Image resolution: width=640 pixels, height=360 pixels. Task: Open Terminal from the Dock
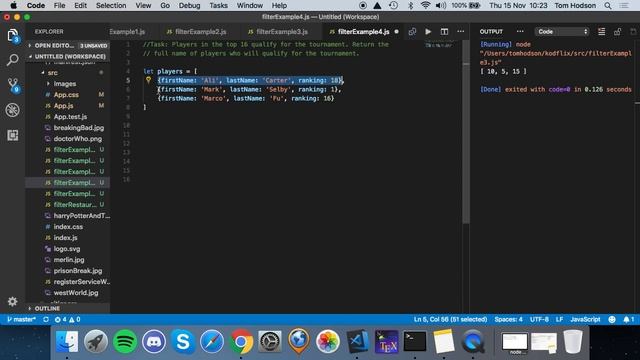point(415,341)
